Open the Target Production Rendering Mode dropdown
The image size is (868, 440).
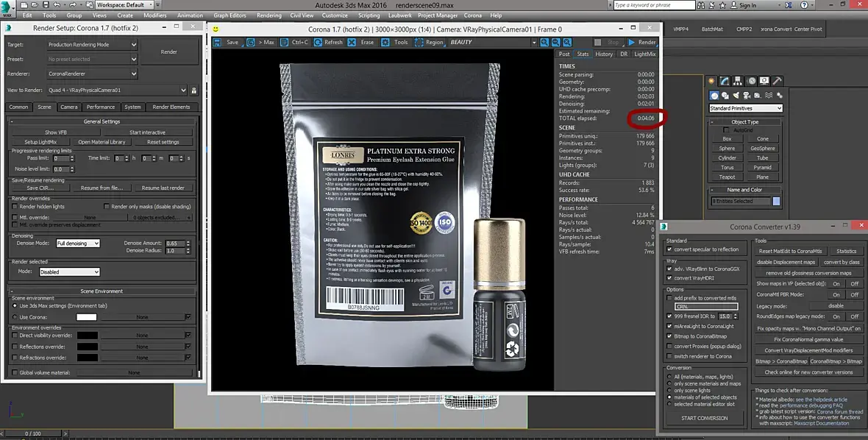tap(91, 44)
